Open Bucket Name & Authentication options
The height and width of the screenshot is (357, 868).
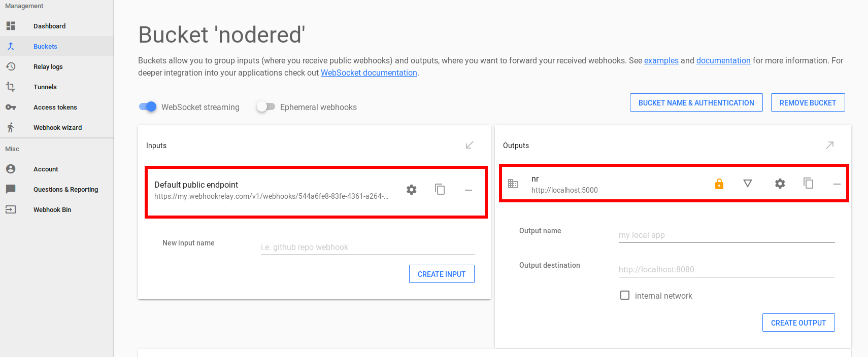pyautogui.click(x=696, y=102)
